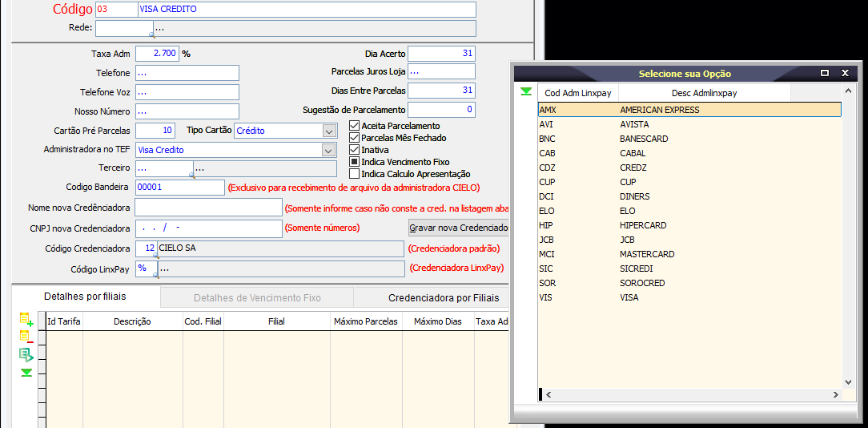The height and width of the screenshot is (428, 868).
Task: Click the add row icon beside the grid
Action: click(x=26, y=319)
